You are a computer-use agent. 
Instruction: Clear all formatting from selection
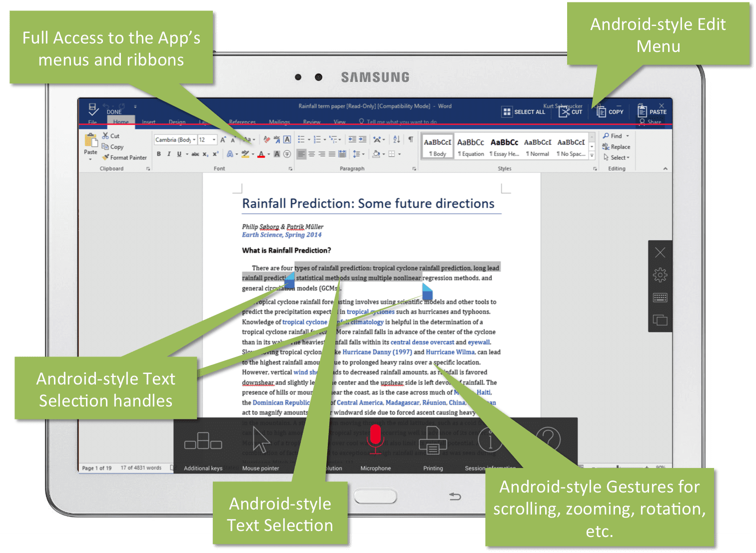click(x=266, y=140)
